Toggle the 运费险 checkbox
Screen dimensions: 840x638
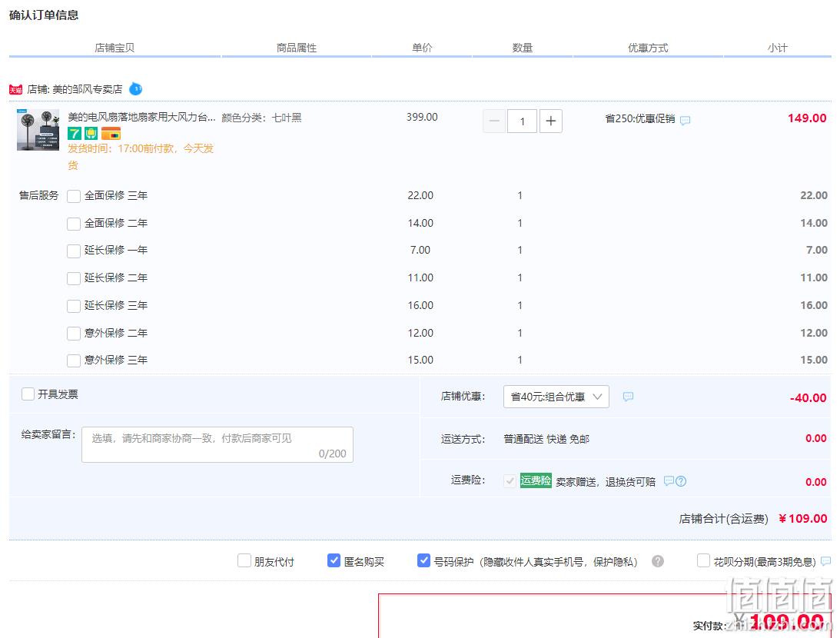point(510,481)
